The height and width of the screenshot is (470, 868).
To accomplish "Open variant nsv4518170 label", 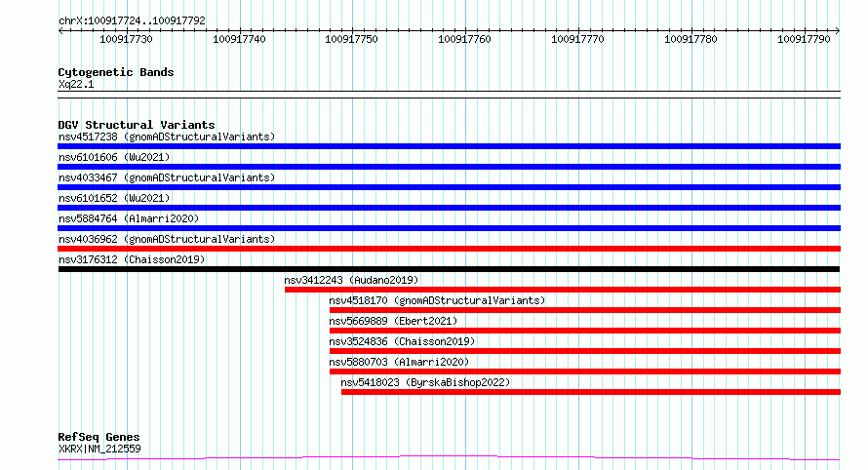I will (x=437, y=300).
